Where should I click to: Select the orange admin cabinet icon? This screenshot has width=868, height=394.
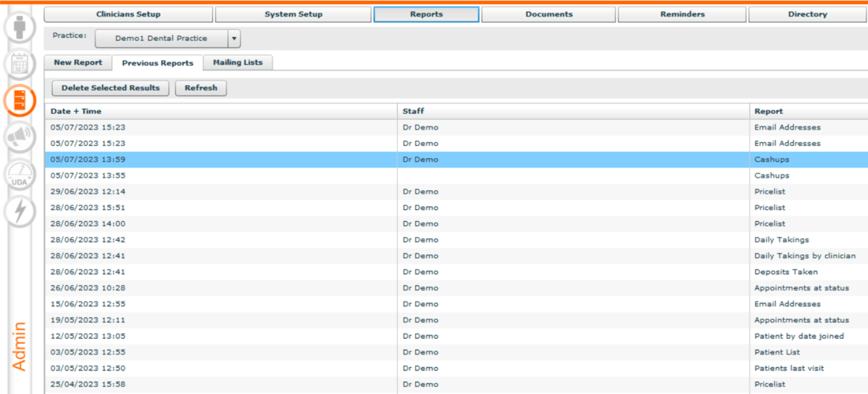pos(20,102)
